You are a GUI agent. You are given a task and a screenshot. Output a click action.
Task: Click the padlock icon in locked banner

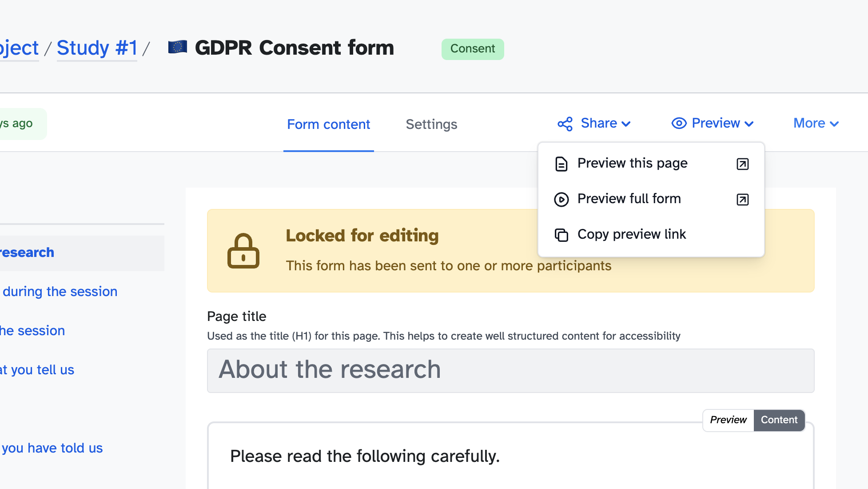pos(243,251)
